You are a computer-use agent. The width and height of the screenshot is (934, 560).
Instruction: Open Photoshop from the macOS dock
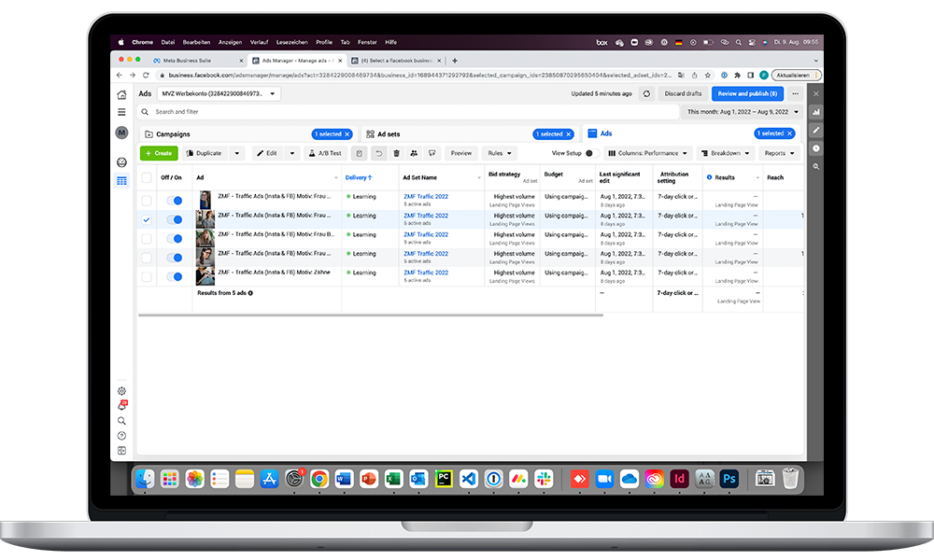pyautogui.click(x=730, y=478)
